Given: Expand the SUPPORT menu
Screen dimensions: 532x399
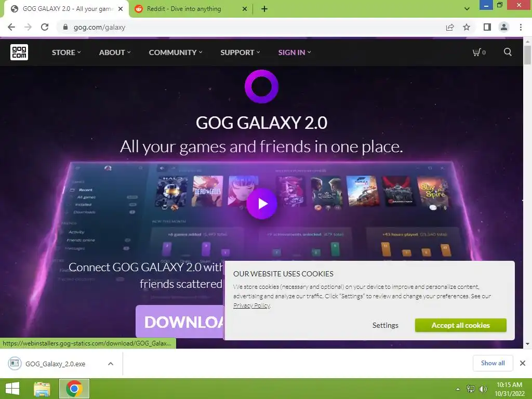Looking at the screenshot, I should coord(240,52).
